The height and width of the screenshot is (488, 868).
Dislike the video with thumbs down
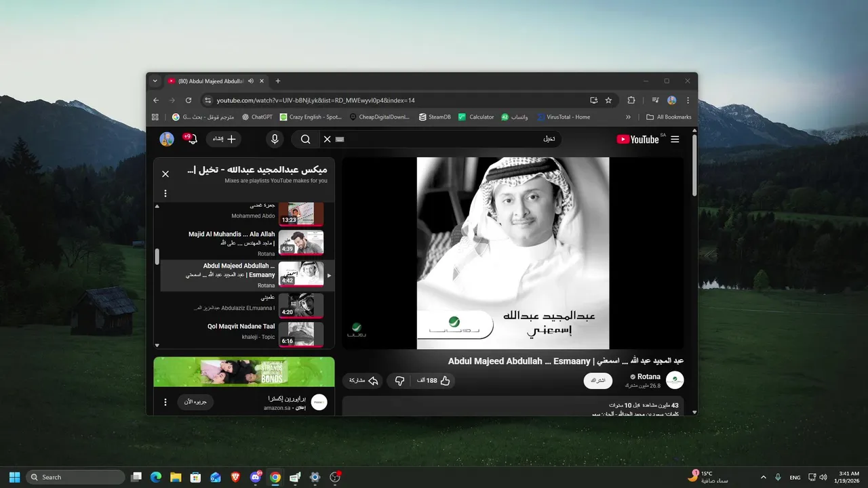pos(399,381)
